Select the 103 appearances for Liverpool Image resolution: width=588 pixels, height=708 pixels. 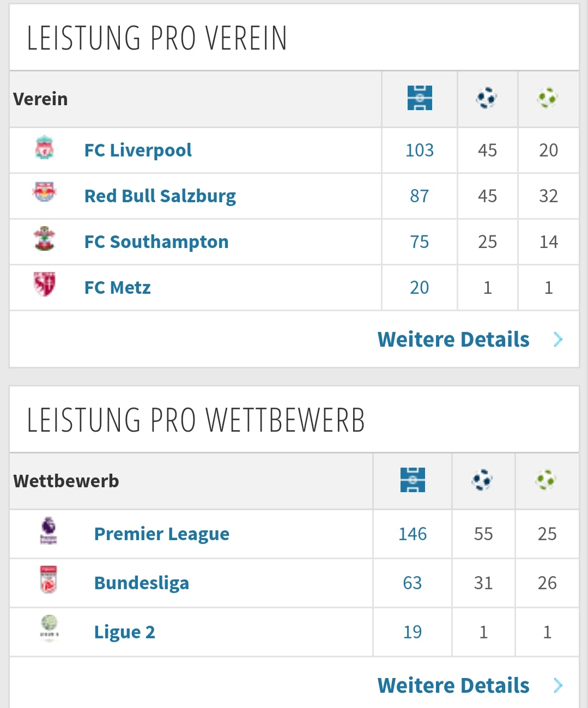coord(420,150)
